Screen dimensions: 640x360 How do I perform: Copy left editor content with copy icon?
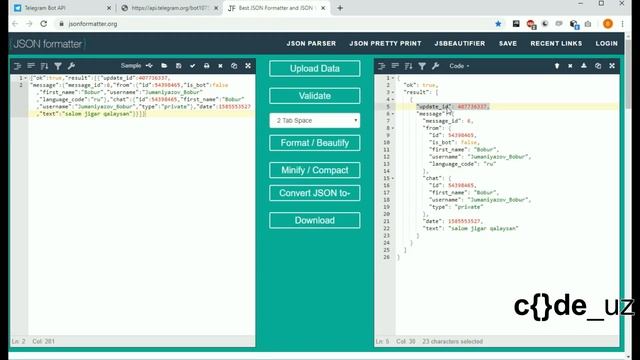click(234, 66)
